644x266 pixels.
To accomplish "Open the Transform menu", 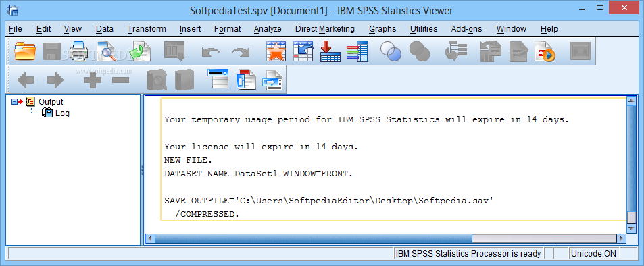I will click(147, 29).
